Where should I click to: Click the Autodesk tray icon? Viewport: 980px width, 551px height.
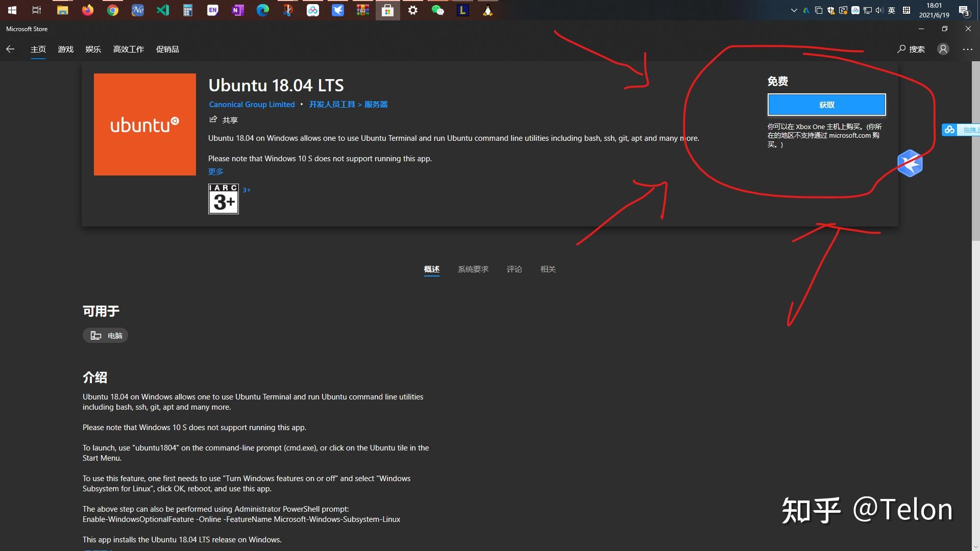(x=806, y=10)
